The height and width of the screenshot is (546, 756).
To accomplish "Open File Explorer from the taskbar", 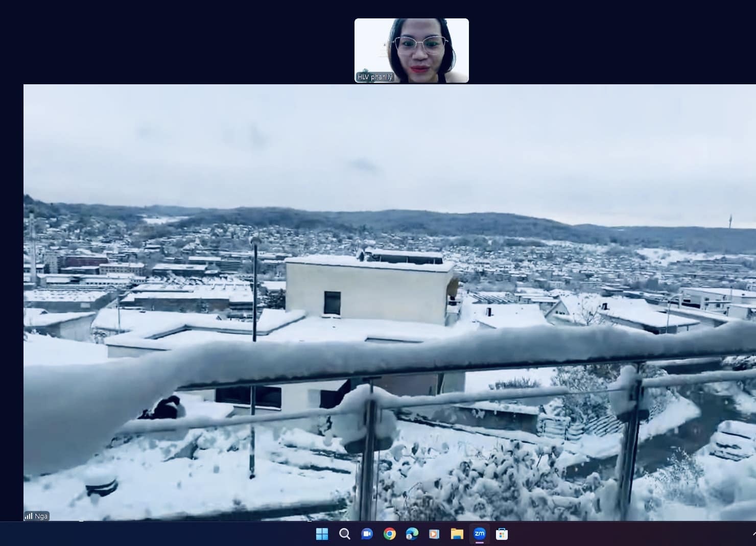I will tap(457, 534).
